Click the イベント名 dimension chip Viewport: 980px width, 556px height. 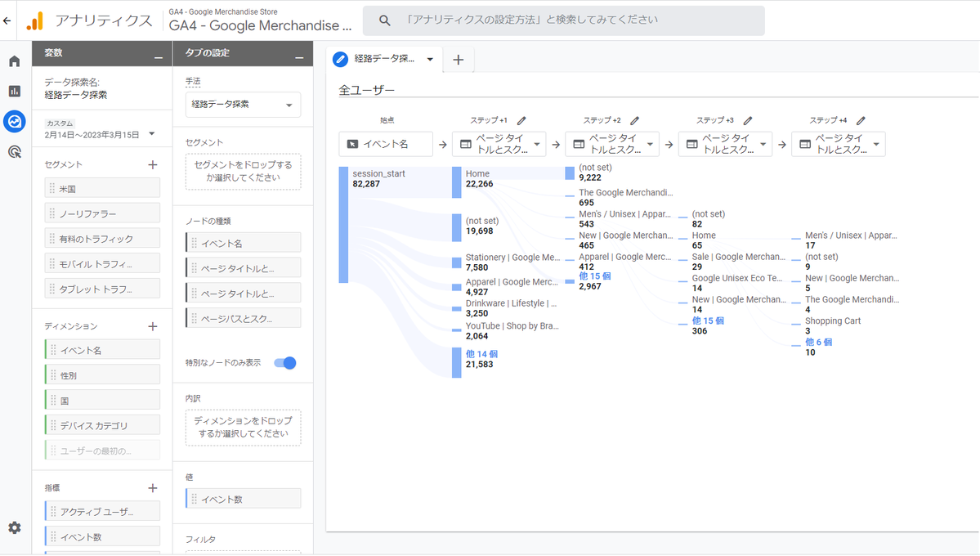coord(102,350)
